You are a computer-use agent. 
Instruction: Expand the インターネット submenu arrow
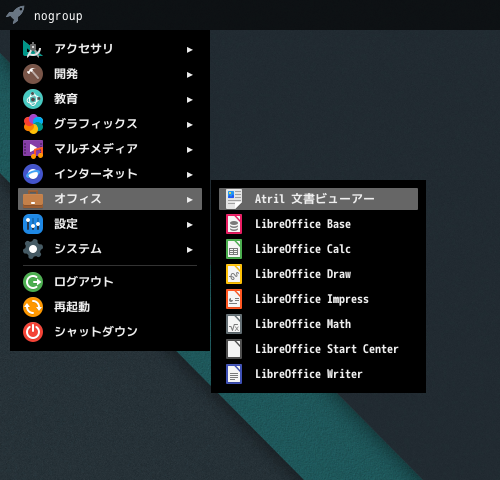(190, 175)
